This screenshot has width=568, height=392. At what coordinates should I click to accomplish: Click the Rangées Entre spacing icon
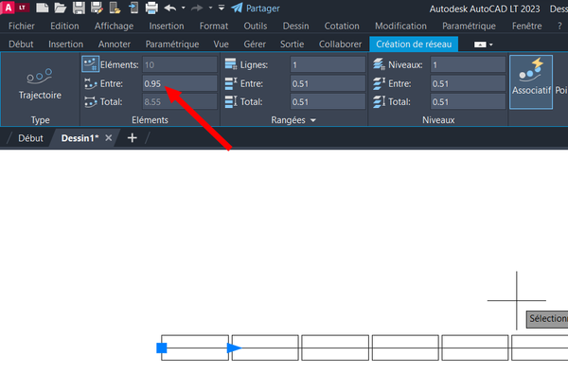pyautogui.click(x=231, y=83)
